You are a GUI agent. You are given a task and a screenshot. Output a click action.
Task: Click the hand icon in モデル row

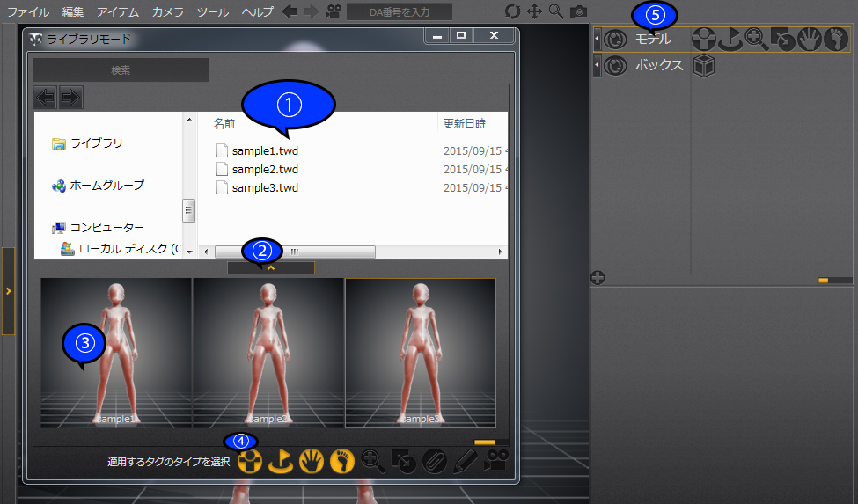point(809,39)
